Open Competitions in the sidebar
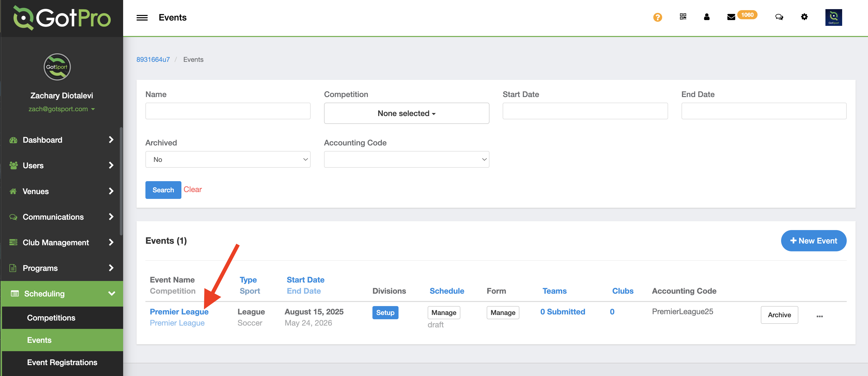The width and height of the screenshot is (868, 376). coord(51,317)
